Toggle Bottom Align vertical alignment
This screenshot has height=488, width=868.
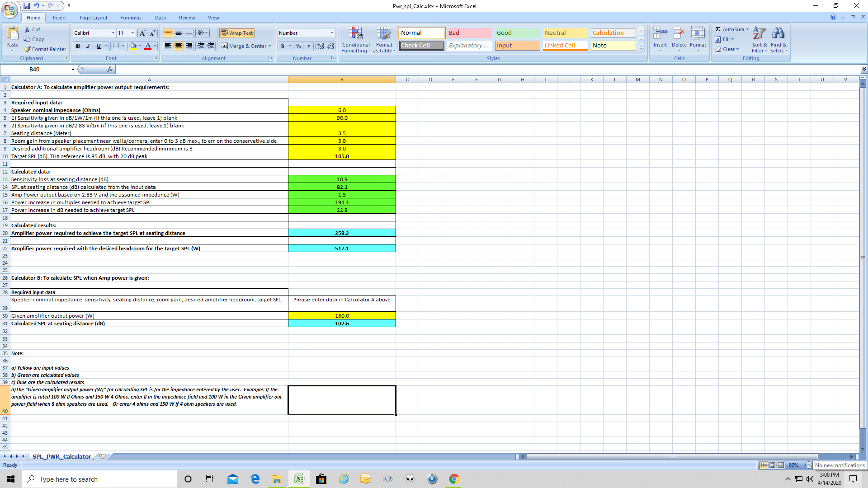click(x=189, y=33)
